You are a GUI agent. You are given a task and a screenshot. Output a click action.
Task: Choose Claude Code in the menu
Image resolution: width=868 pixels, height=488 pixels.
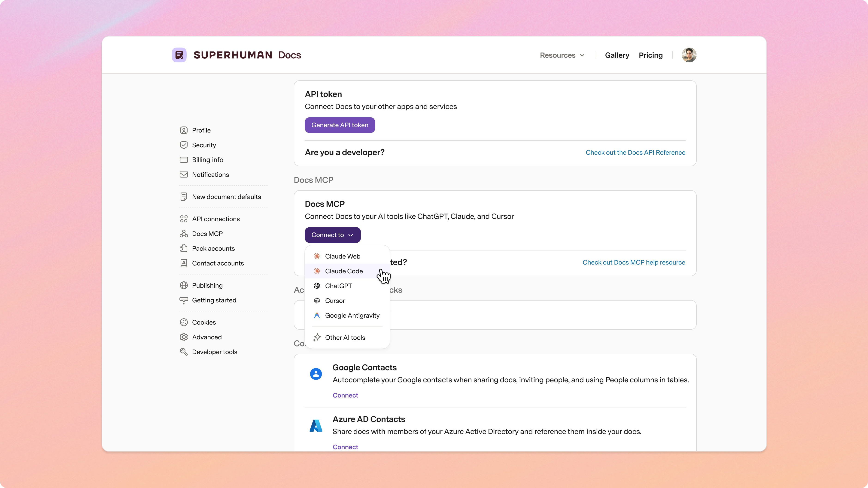(347, 271)
